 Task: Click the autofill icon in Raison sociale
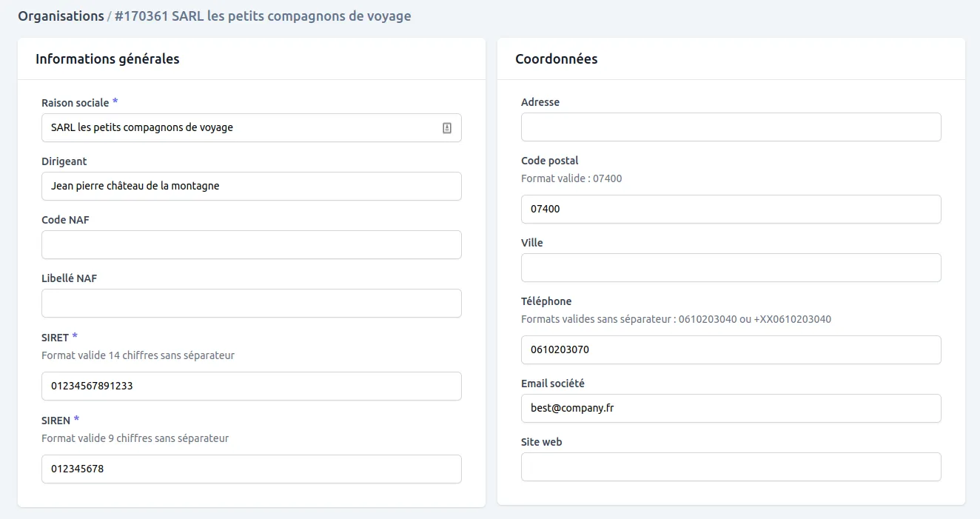coord(447,128)
